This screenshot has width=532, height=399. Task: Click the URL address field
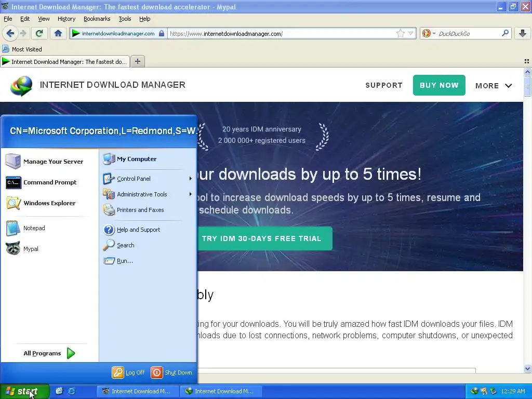(x=281, y=33)
